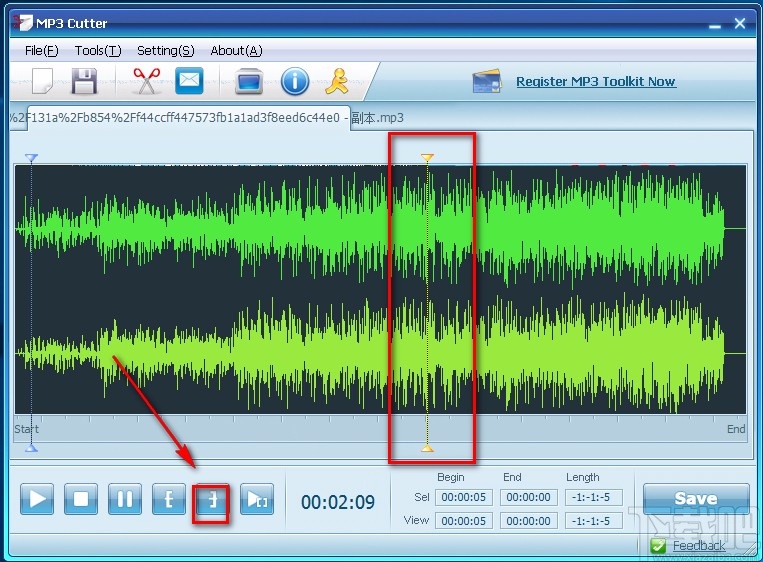Click the 00:02:09 playback time display
This screenshot has height=562, width=763.
coord(338,502)
